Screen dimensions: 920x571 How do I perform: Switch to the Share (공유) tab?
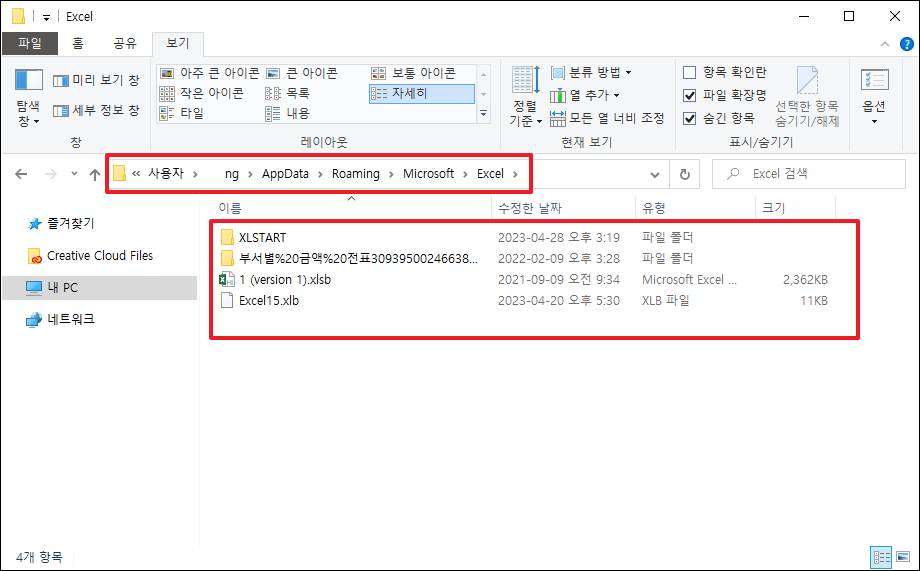click(x=124, y=43)
